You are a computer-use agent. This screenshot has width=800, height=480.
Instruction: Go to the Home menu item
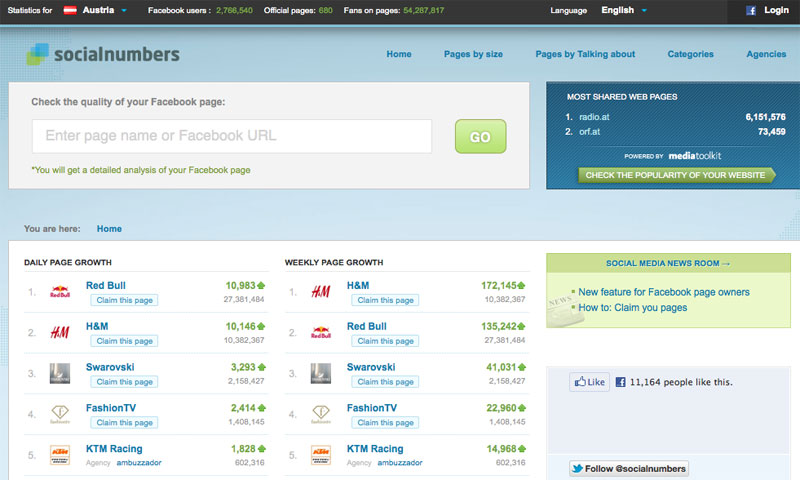pyautogui.click(x=399, y=54)
